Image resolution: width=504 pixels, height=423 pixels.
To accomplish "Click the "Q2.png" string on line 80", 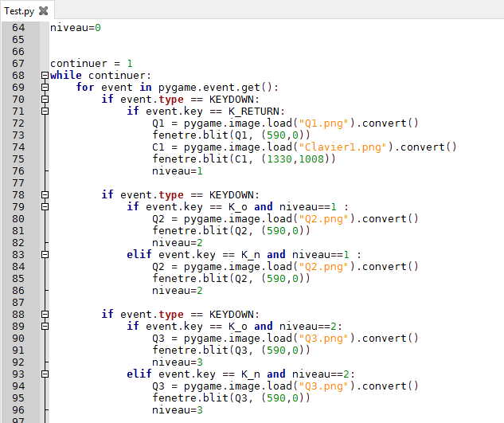I will [323, 219].
